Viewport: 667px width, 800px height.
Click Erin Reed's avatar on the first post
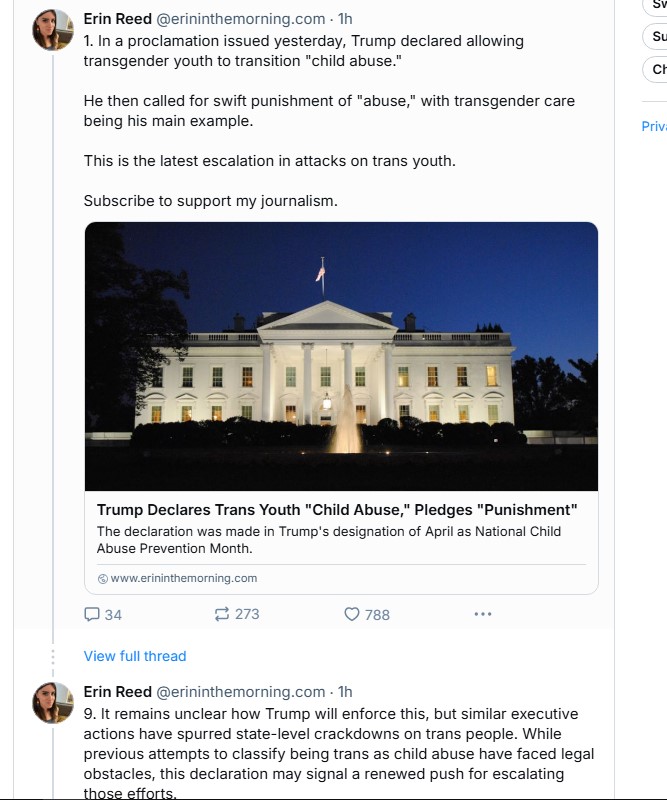tap(53, 30)
